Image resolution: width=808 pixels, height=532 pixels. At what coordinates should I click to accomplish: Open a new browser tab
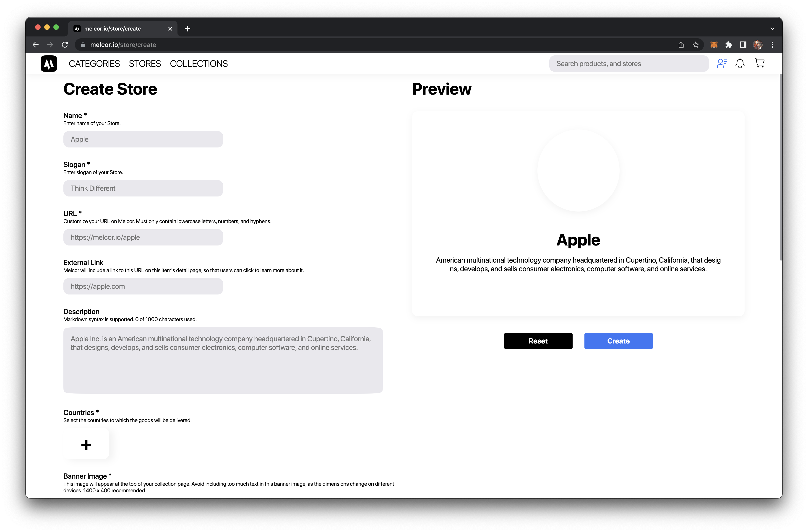point(188,29)
